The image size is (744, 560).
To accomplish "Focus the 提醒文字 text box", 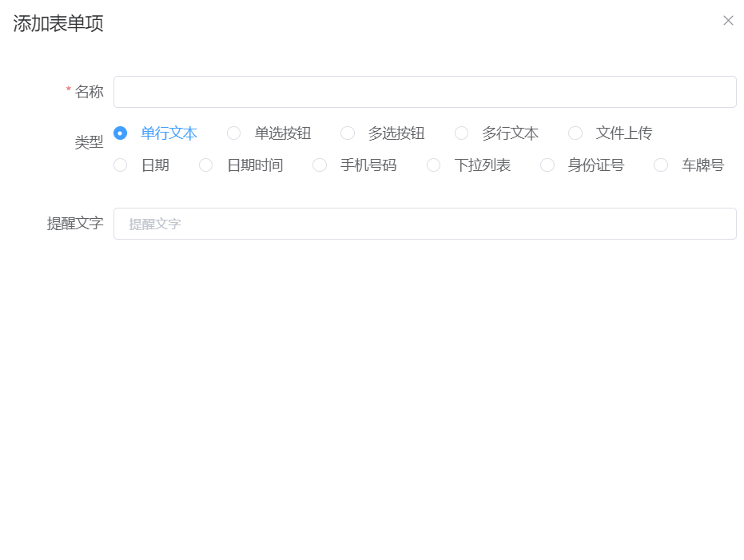I will (424, 224).
